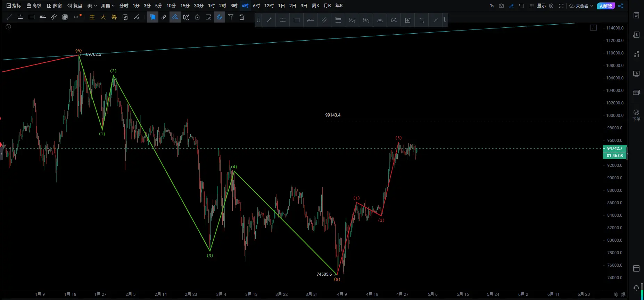Switch to the 分时 timeframe

(124, 6)
